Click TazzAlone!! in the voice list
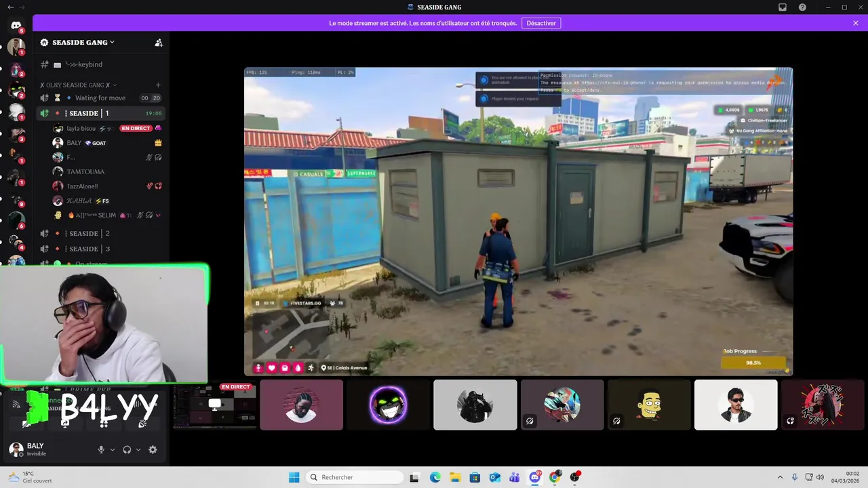This screenshot has height=488, width=868. (108, 186)
